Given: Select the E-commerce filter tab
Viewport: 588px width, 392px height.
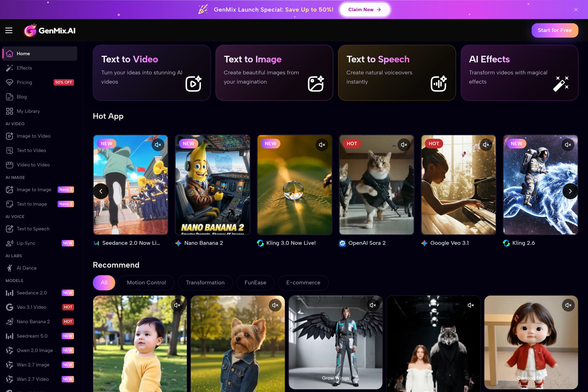Looking at the screenshot, I should coord(303,283).
